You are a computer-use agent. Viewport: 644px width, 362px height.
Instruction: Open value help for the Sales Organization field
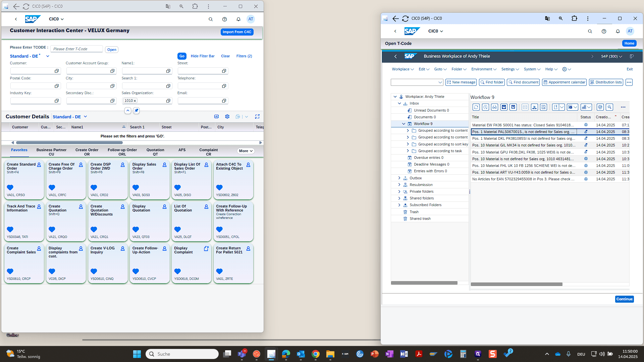[x=168, y=101]
